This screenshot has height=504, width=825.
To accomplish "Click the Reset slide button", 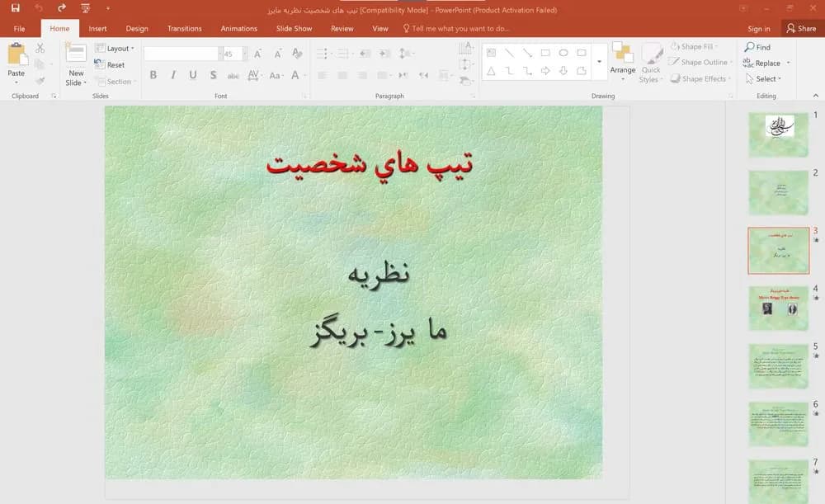I will (x=110, y=64).
